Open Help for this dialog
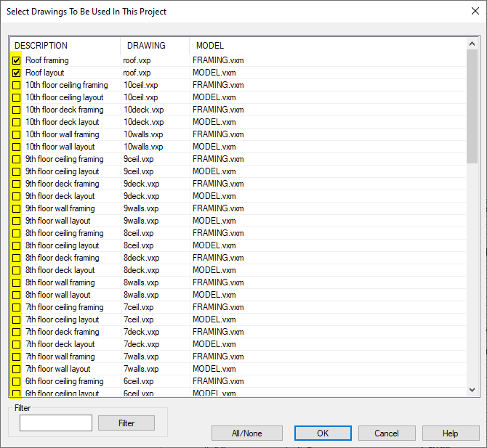The image size is (487, 448). point(450,433)
